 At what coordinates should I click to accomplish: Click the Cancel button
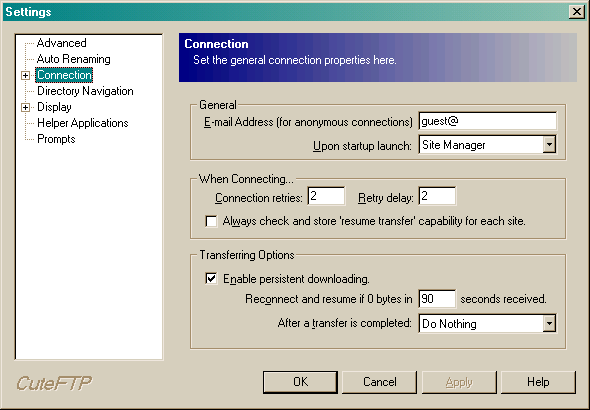[x=380, y=382]
